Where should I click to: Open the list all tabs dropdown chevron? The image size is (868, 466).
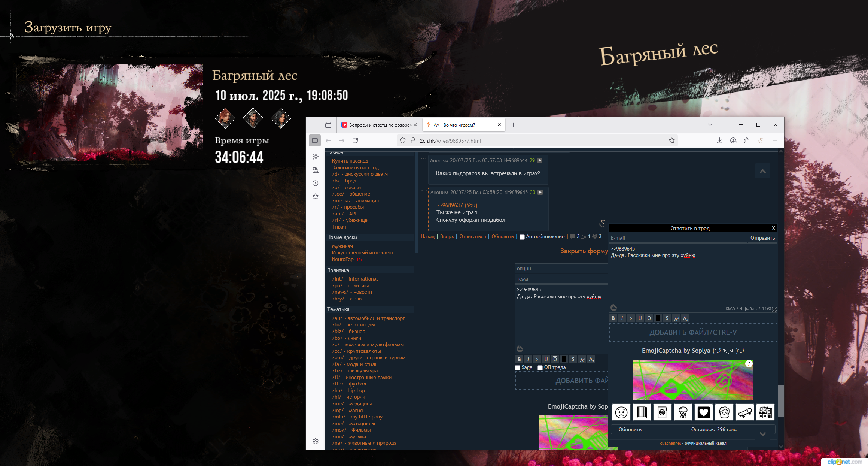click(710, 125)
